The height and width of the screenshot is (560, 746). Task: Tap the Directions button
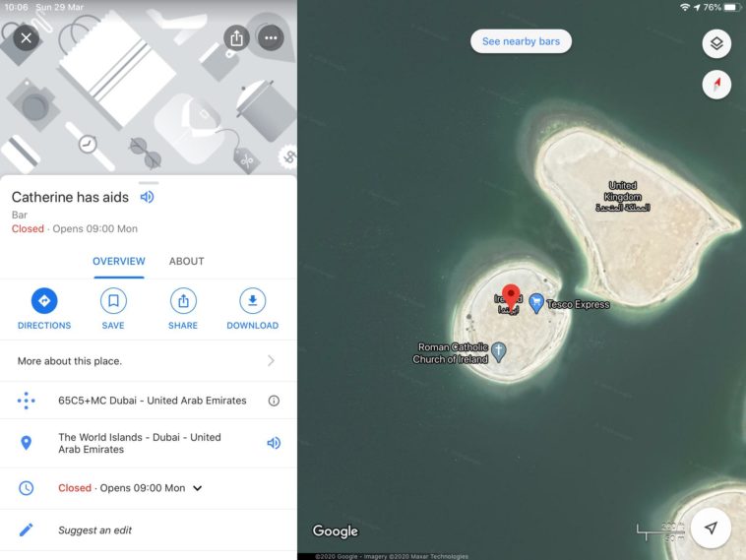click(44, 309)
